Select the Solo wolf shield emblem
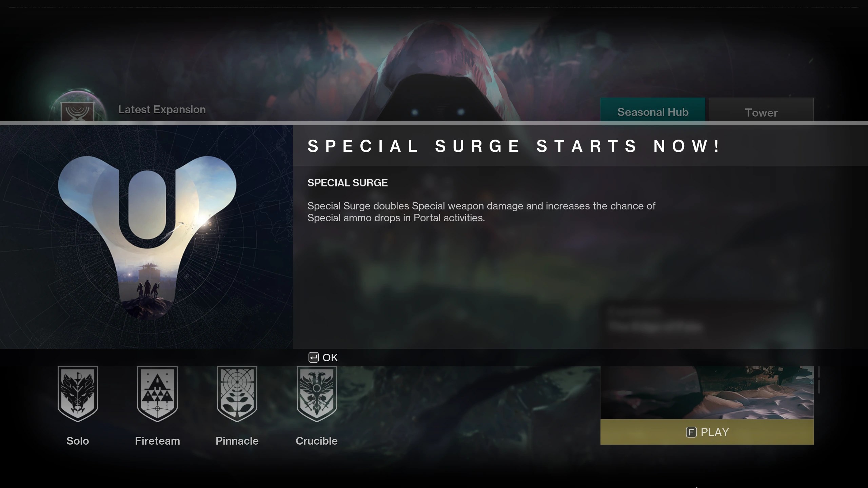The width and height of the screenshot is (868, 488). [x=78, y=394]
